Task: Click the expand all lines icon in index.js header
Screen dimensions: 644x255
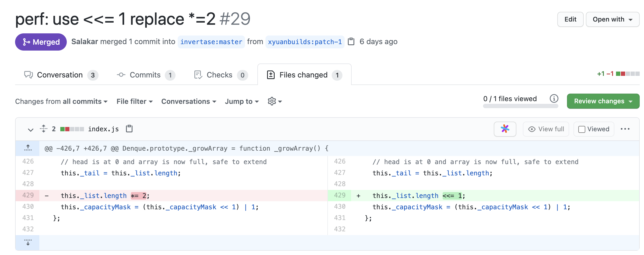Action: pos(44,129)
